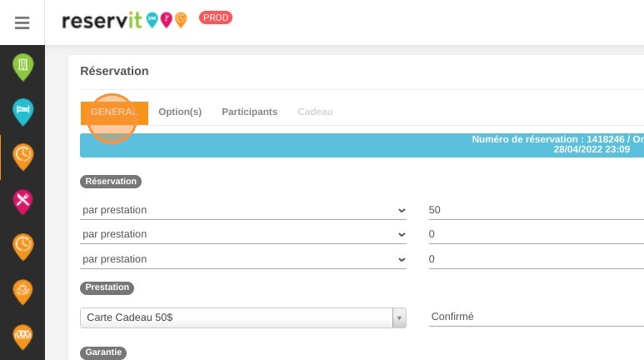Open the blue bed pin icon
Image resolution: width=644 pixels, height=360 pixels.
coord(23,112)
